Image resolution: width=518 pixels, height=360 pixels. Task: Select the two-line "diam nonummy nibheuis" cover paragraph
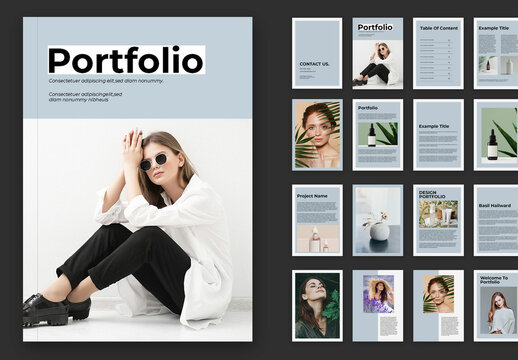[x=85, y=97]
